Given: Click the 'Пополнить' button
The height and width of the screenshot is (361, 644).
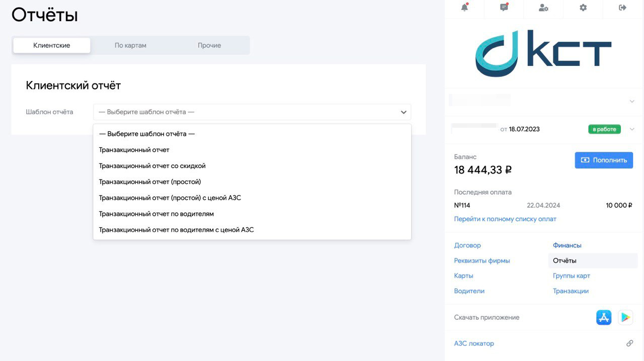Looking at the screenshot, I should [604, 160].
